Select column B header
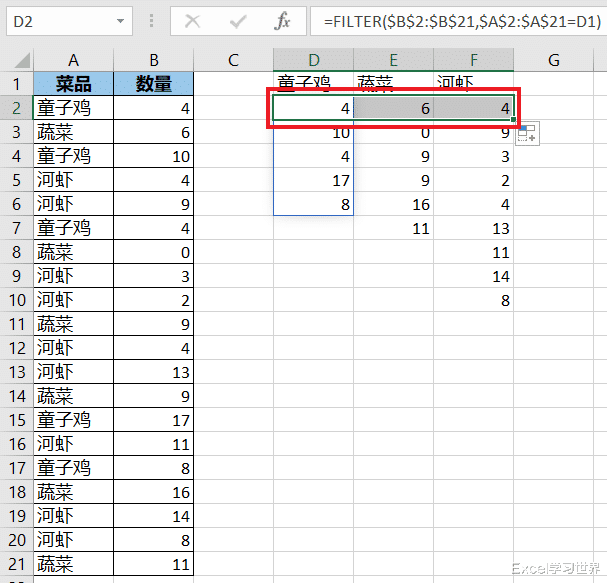The image size is (607, 583). [x=154, y=60]
